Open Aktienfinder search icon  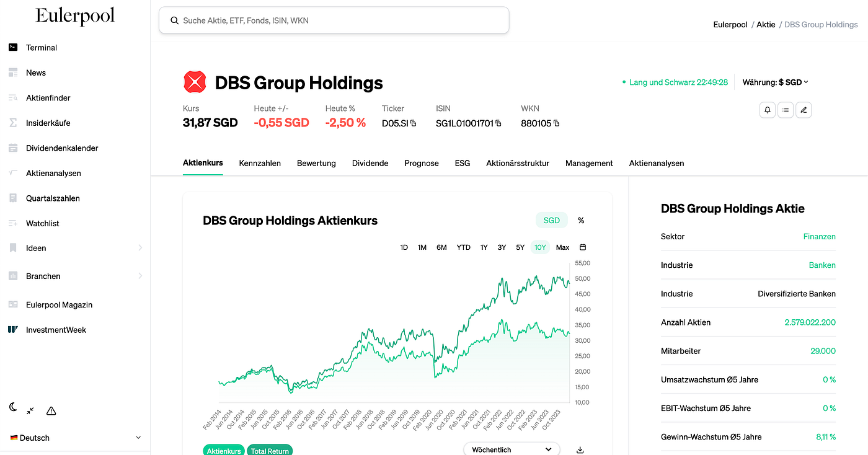(x=13, y=98)
